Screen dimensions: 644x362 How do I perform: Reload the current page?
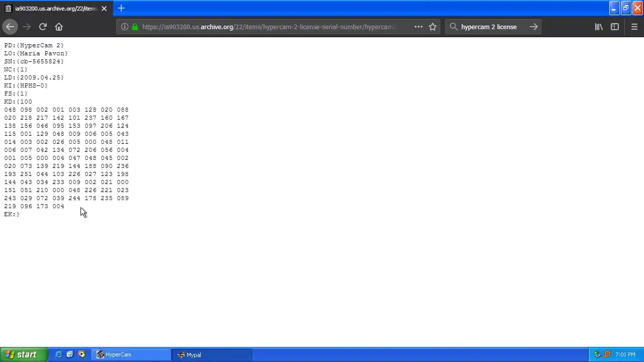[43, 27]
